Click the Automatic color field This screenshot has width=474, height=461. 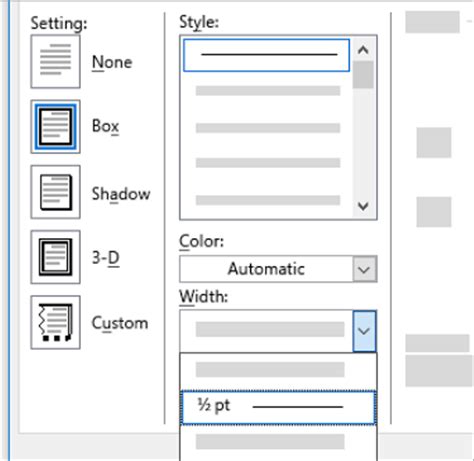click(x=266, y=269)
